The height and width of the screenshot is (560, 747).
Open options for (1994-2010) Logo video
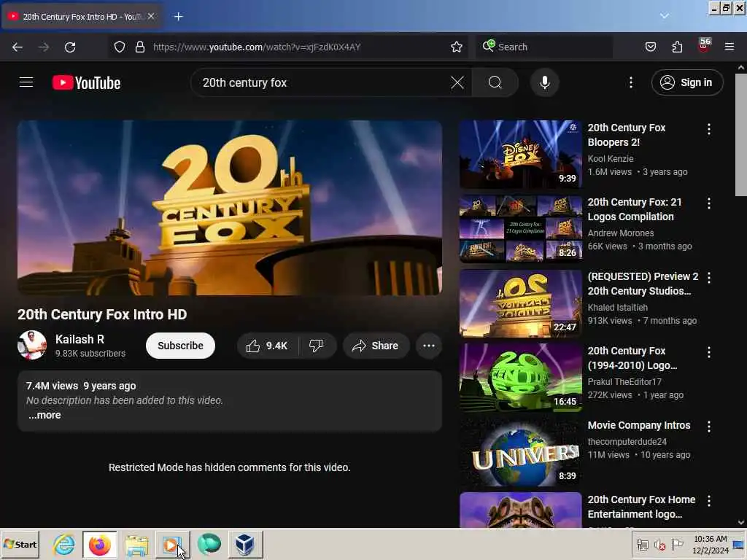click(x=709, y=352)
